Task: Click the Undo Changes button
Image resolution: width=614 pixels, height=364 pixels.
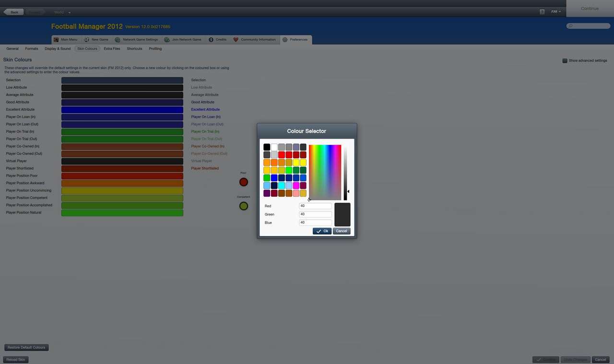Action: (x=575, y=360)
